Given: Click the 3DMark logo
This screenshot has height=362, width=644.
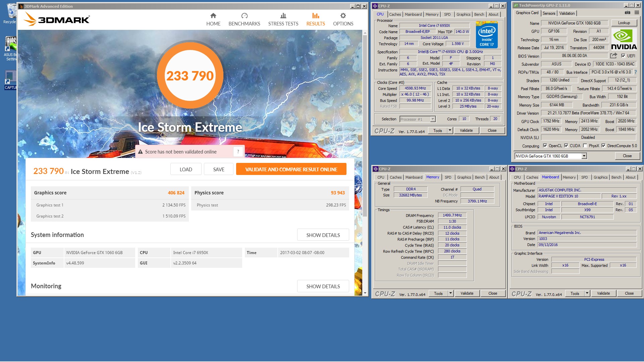Looking at the screenshot, I should 57,19.
